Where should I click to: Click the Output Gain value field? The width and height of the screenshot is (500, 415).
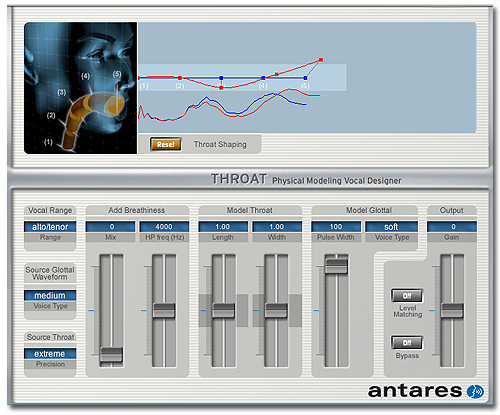[452, 227]
